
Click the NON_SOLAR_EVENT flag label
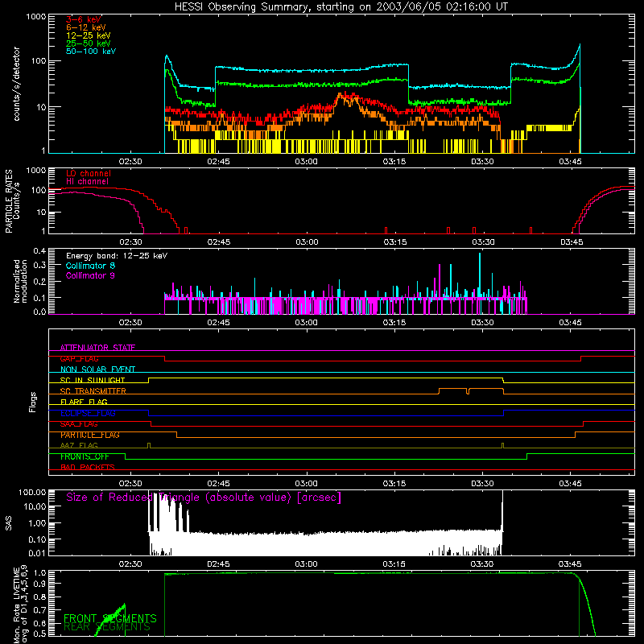coord(97,369)
